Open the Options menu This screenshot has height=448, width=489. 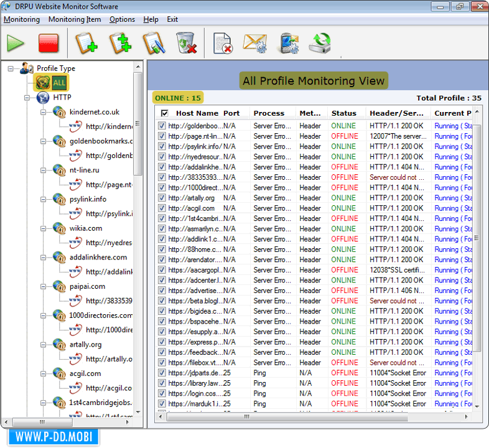pyautogui.click(x=122, y=19)
